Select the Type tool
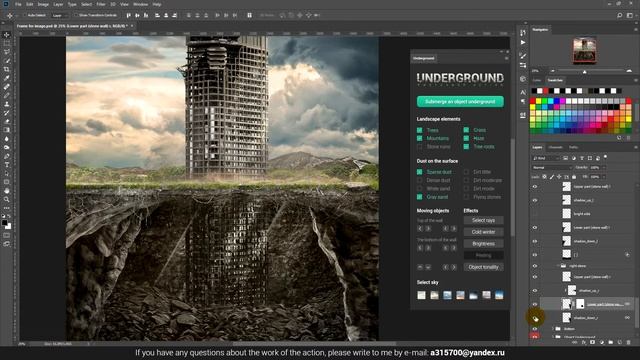This screenshot has height=360, width=640. point(7,164)
